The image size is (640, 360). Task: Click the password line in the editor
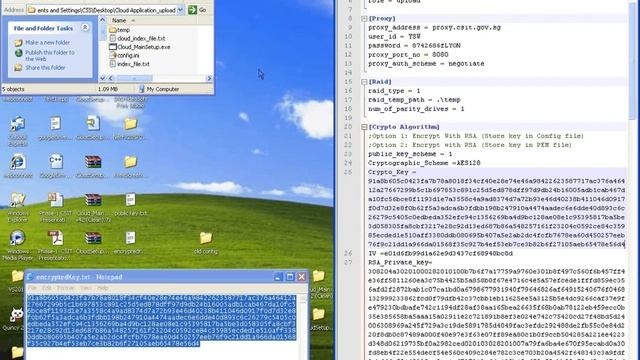tap(414, 46)
